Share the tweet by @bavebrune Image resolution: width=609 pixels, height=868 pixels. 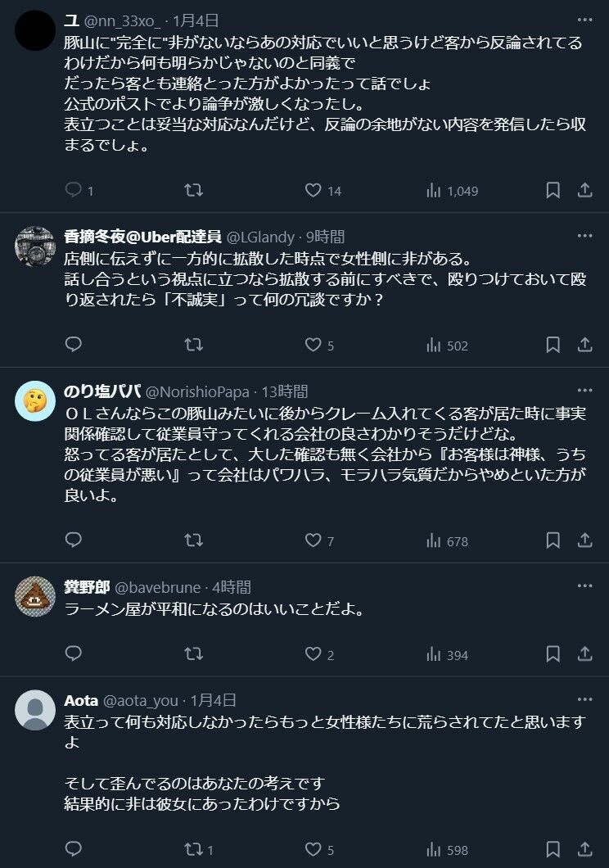(x=584, y=653)
